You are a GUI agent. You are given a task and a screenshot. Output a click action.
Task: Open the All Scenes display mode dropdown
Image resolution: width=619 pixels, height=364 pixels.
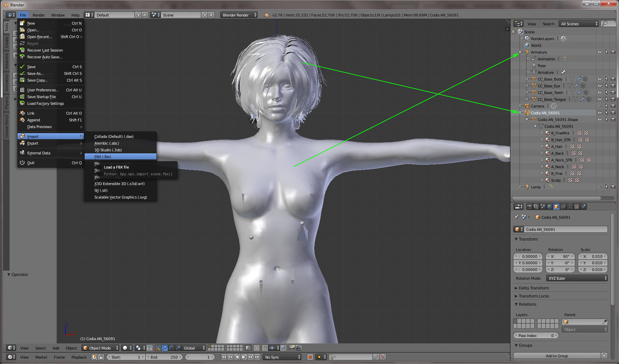(x=579, y=24)
